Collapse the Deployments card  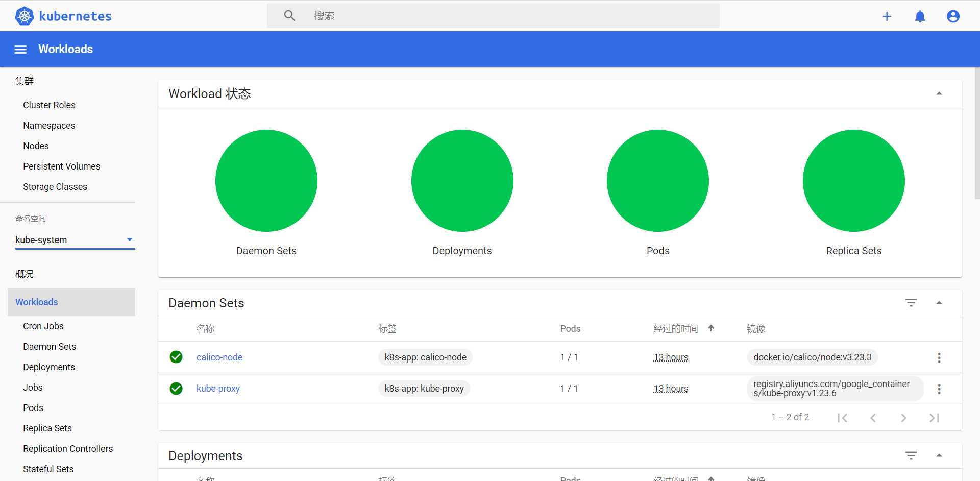939,455
